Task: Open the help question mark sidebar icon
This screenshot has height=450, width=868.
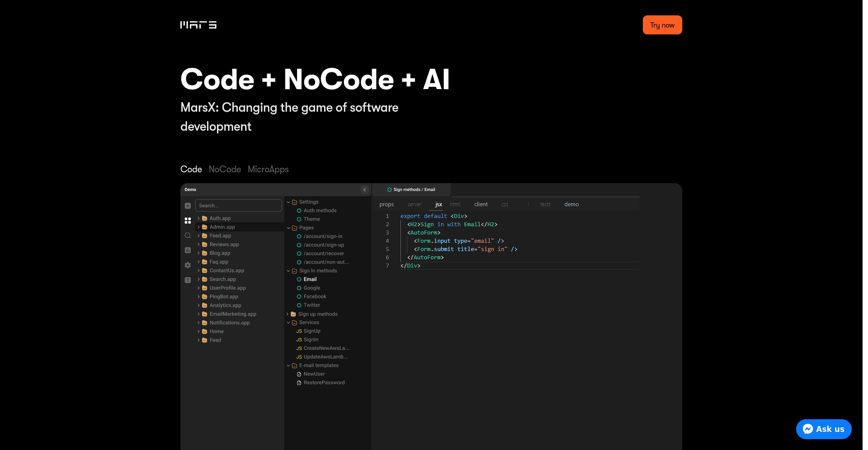Action: click(188, 280)
